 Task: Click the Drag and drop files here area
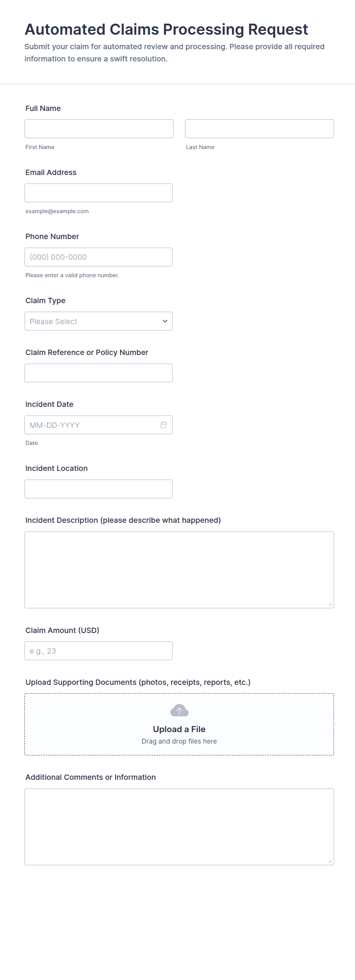pyautogui.click(x=179, y=741)
